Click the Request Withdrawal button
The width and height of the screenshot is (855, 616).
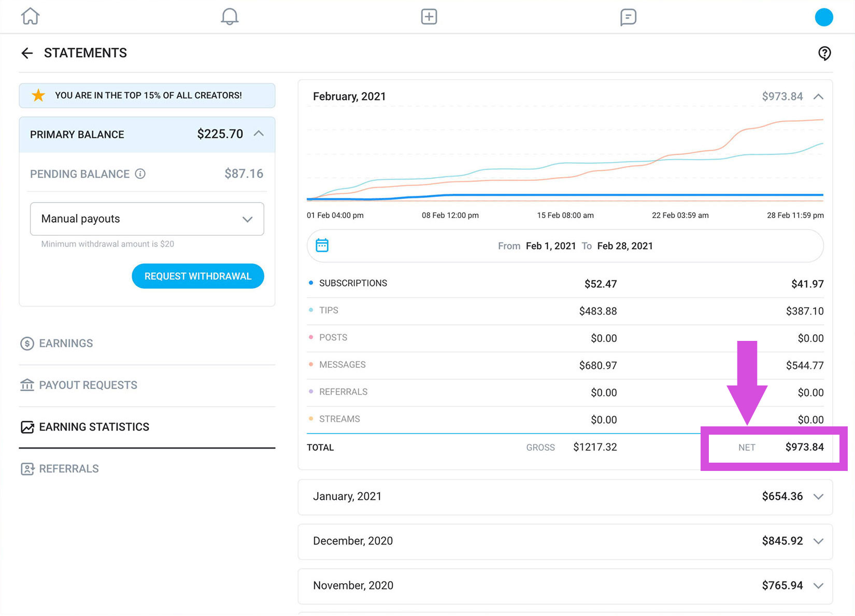(x=198, y=277)
